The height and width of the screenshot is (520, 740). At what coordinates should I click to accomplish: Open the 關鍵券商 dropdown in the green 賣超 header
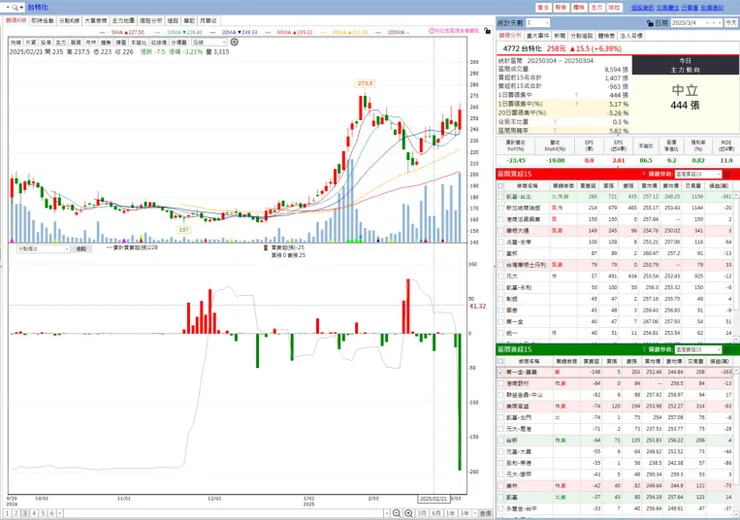coord(698,350)
